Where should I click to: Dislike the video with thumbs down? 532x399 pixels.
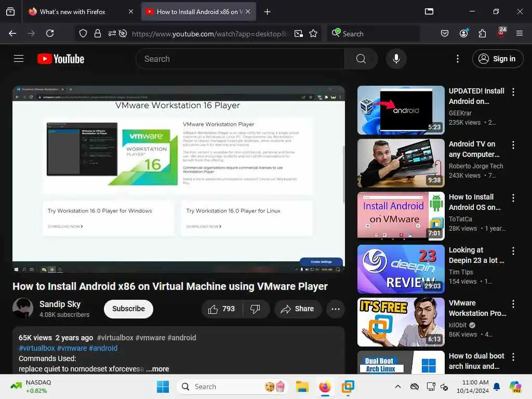(255, 309)
